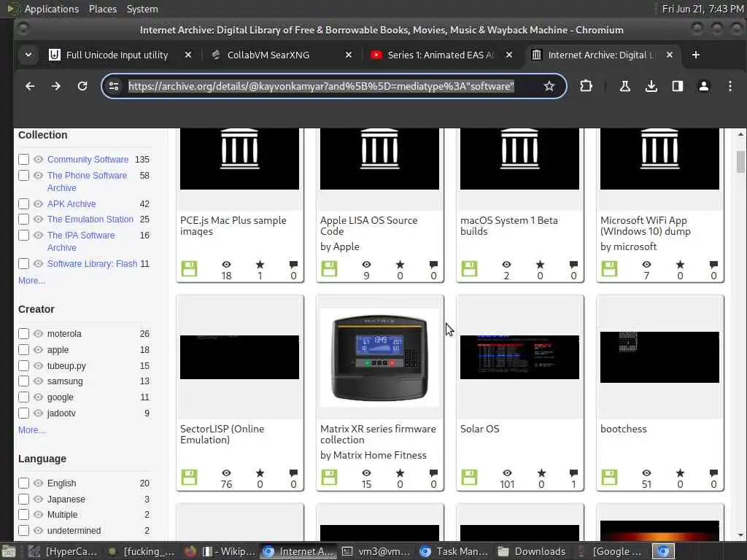Image resolution: width=747 pixels, height=560 pixels.
Task: Click the clock showing Fri Jun 21
Action: tap(703, 9)
